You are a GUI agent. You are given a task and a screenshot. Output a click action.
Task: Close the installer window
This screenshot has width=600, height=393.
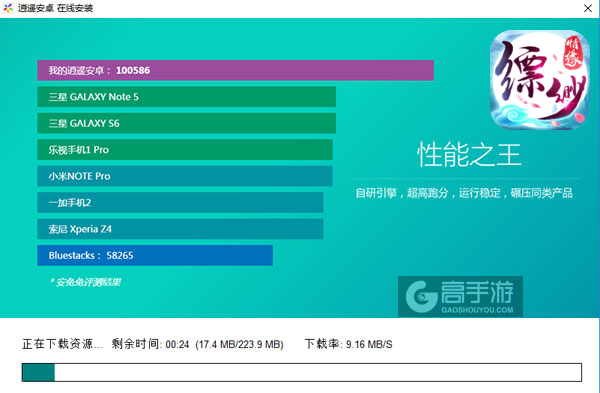[x=588, y=8]
